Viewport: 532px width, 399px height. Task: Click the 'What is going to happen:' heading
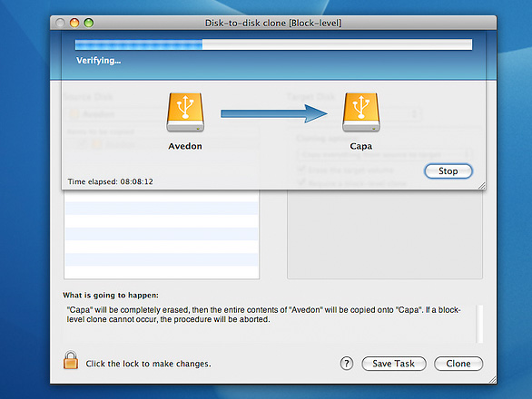coord(111,296)
